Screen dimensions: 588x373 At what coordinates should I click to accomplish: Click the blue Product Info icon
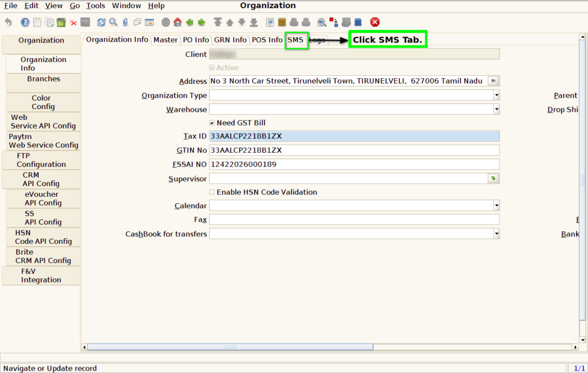pyautogui.click(x=358, y=22)
